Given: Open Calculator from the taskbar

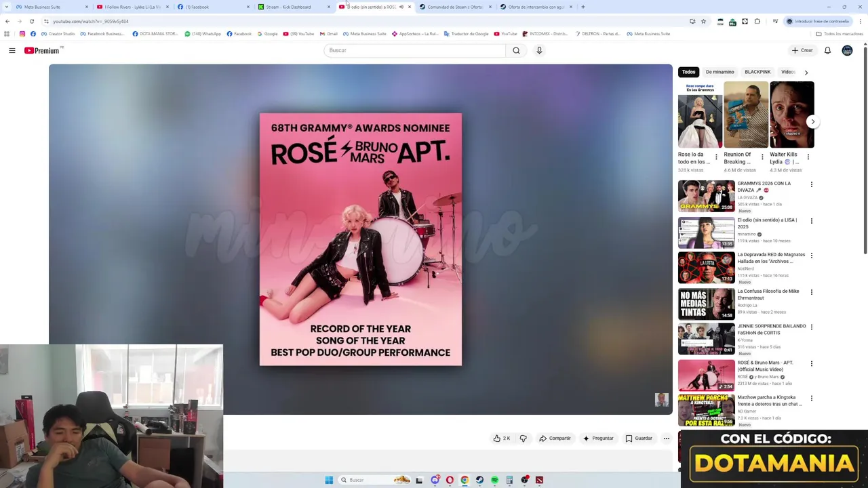Looking at the screenshot, I should [x=509, y=480].
